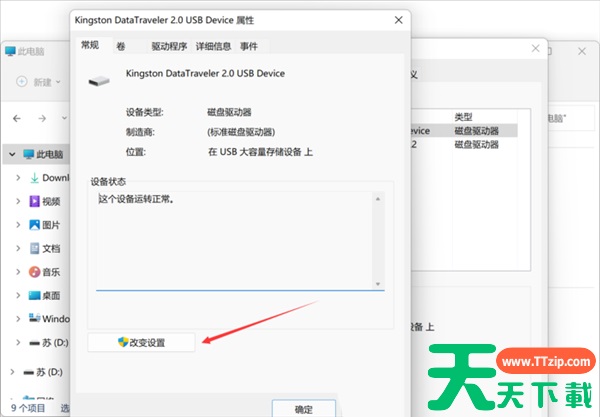Click the (标准磁盘驱动器) manufacturer value
Viewport: 600px width, 417px height.
coord(241,132)
